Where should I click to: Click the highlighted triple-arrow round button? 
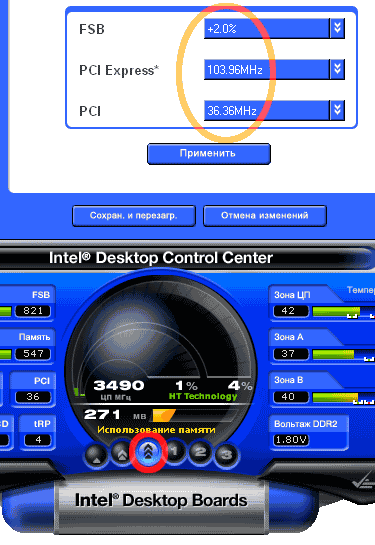(x=148, y=452)
